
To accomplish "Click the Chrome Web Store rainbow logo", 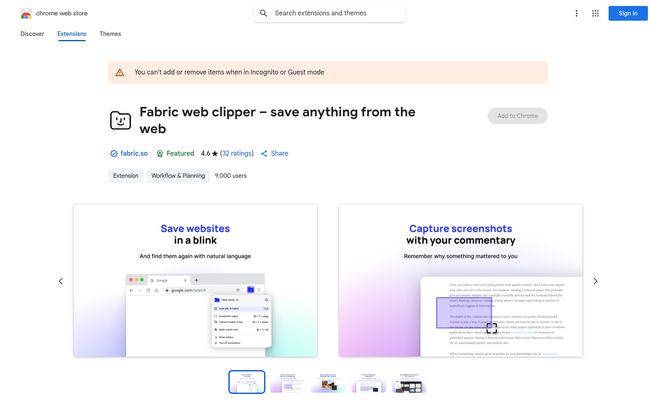I will (26, 14).
